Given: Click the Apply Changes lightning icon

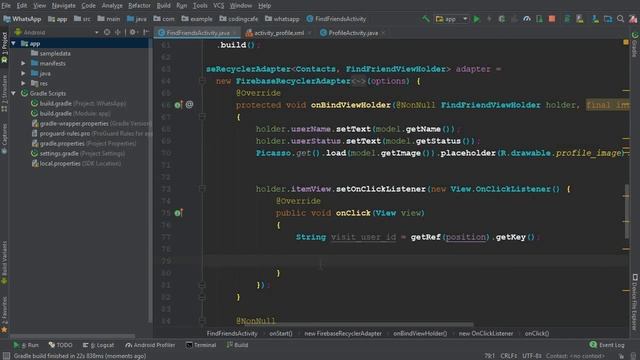Looking at the screenshot, I should [x=489, y=19].
